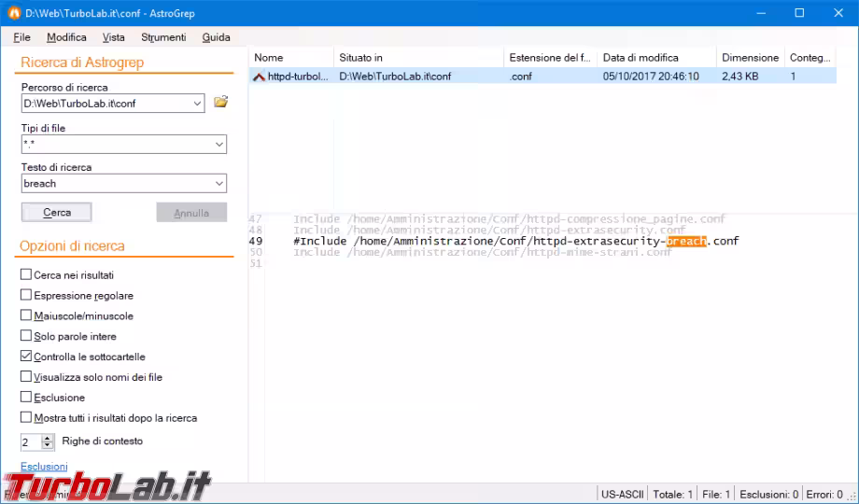Open the Strumenti menu
The height and width of the screenshot is (504, 859).
(163, 37)
